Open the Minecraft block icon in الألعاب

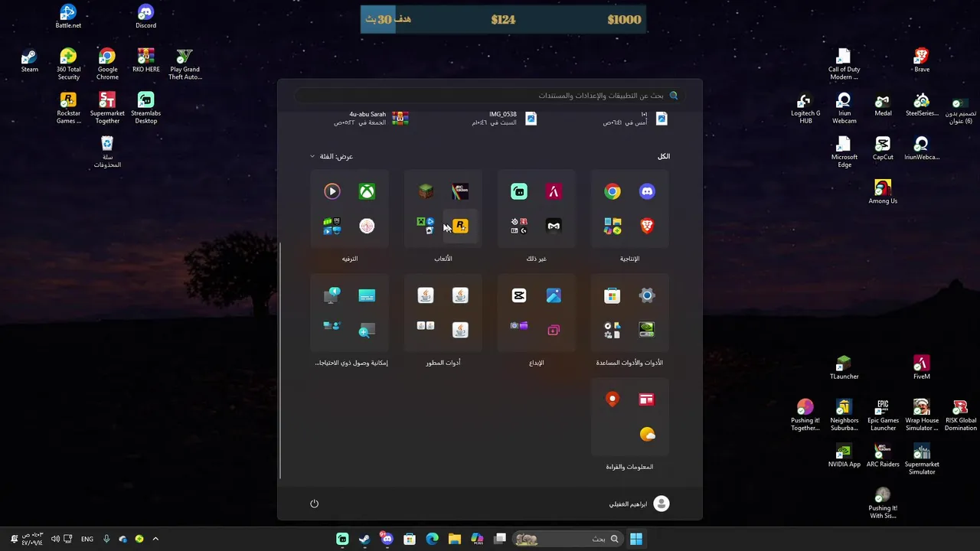(x=426, y=191)
